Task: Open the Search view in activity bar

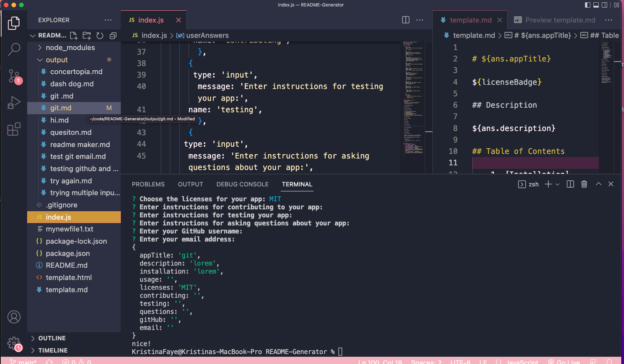Action: click(x=14, y=49)
